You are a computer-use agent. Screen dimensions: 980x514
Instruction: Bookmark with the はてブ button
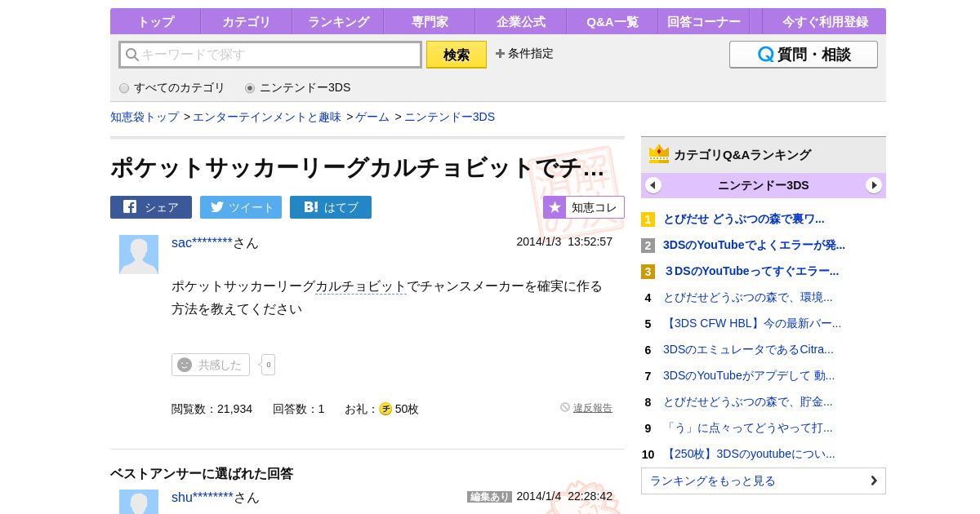click(x=331, y=207)
